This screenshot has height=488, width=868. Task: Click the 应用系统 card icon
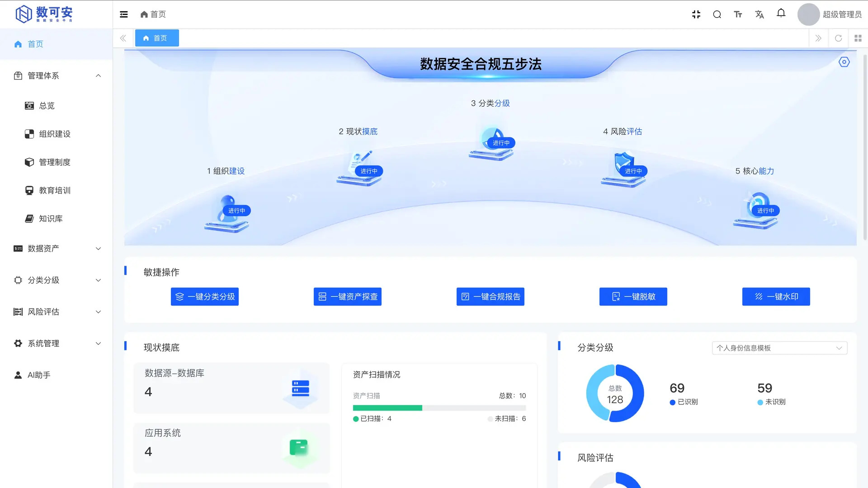tap(299, 448)
